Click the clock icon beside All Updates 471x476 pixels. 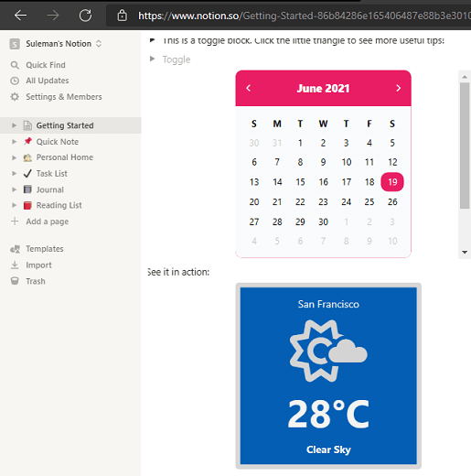[x=15, y=81]
